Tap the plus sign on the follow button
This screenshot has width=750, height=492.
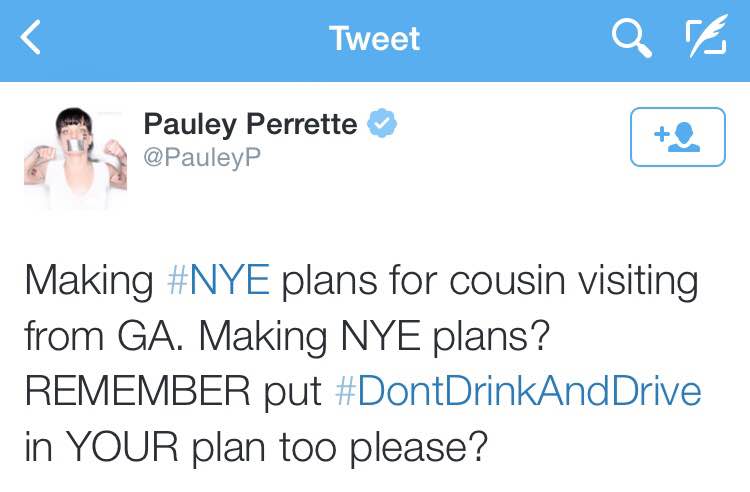pos(662,134)
